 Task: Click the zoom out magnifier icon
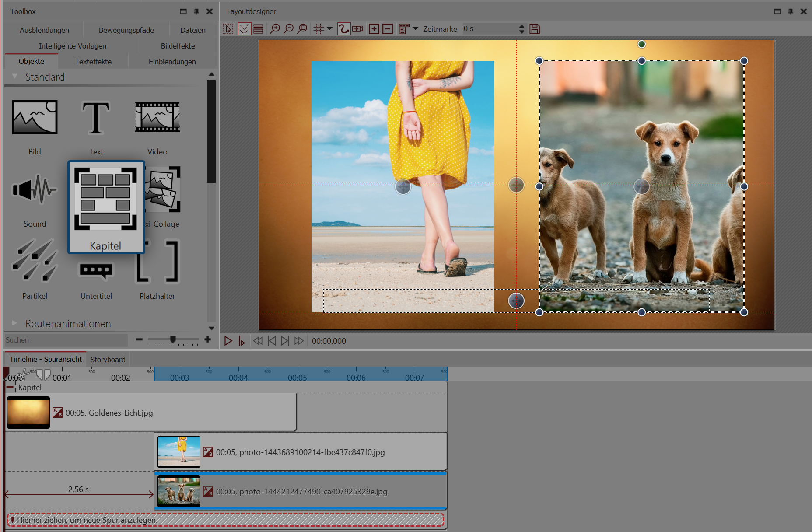(288, 29)
